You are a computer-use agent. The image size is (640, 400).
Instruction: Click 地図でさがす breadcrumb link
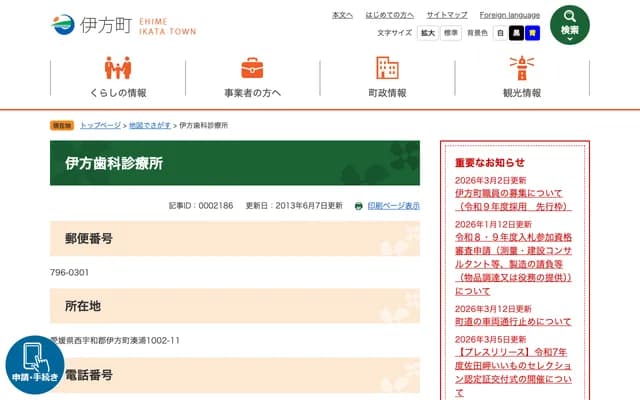(x=150, y=125)
